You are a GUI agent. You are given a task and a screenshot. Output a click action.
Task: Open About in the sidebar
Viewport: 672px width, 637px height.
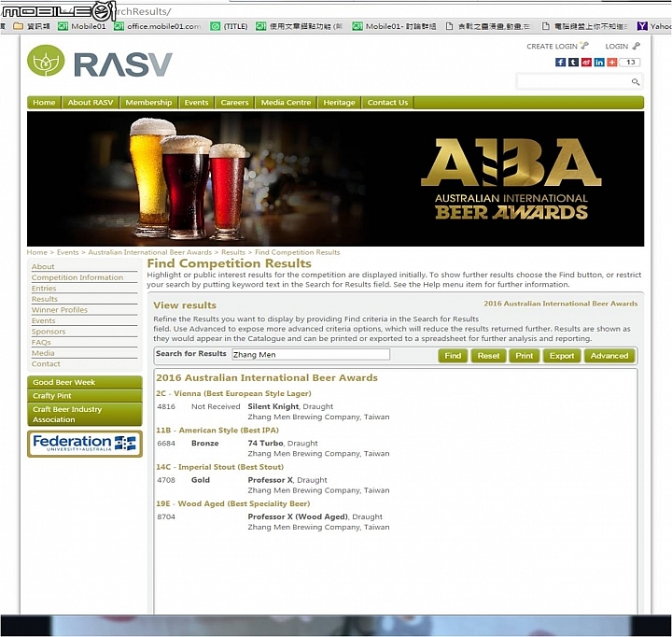click(x=43, y=266)
